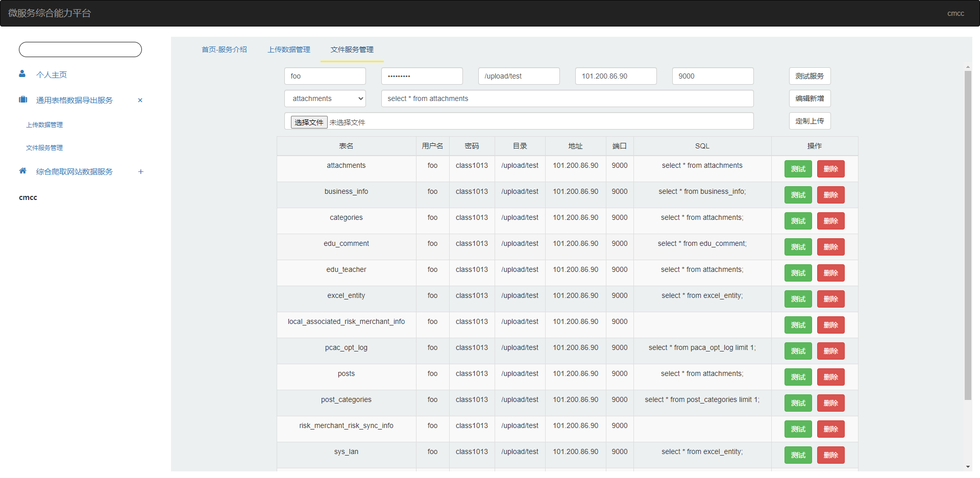The image size is (980, 478).
Task: Click the username field containing foo
Action: (x=325, y=76)
